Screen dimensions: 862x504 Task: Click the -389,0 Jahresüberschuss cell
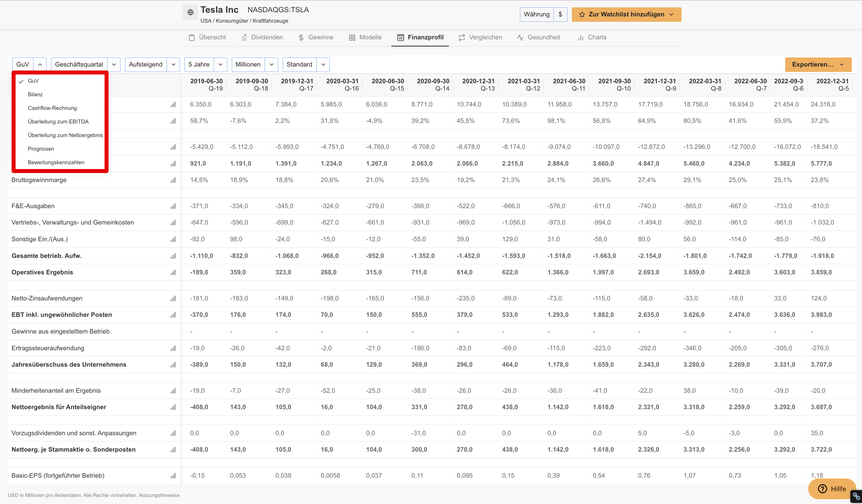pyautogui.click(x=199, y=365)
